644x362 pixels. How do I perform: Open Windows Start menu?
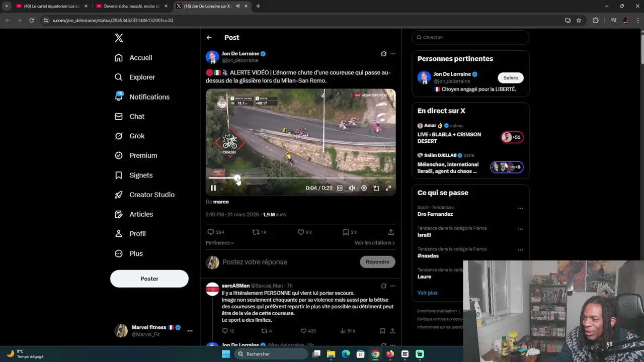coord(226,354)
